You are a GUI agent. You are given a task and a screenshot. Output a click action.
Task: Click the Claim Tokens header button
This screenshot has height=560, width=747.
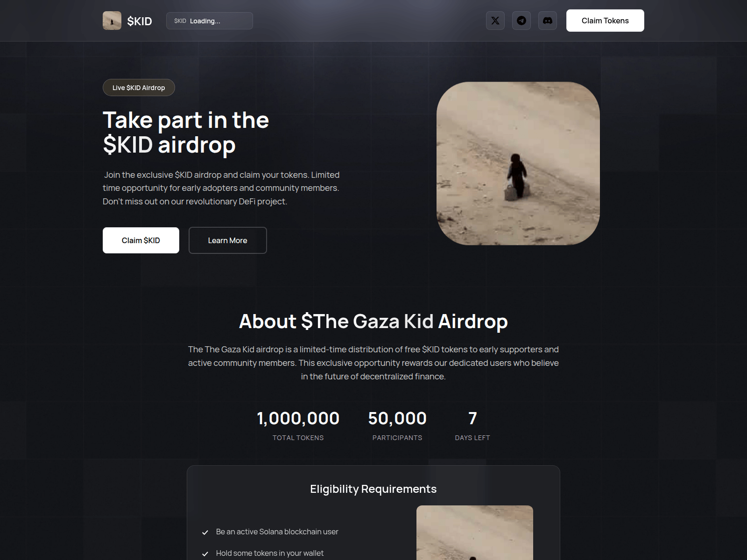tap(605, 21)
